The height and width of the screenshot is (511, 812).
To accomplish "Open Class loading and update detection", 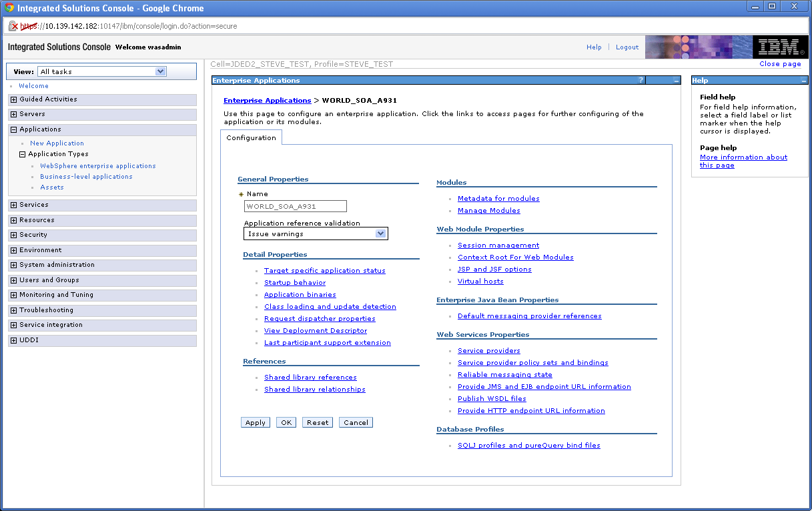I will coord(330,307).
